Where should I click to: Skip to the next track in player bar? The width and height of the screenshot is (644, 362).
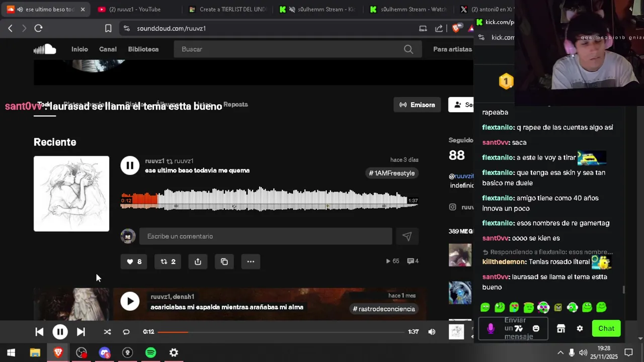(80, 332)
